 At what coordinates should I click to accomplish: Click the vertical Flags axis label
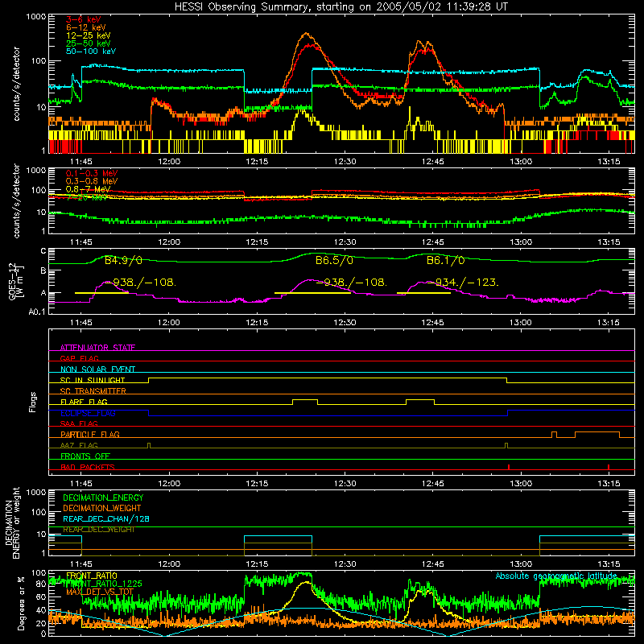[x=33, y=402]
